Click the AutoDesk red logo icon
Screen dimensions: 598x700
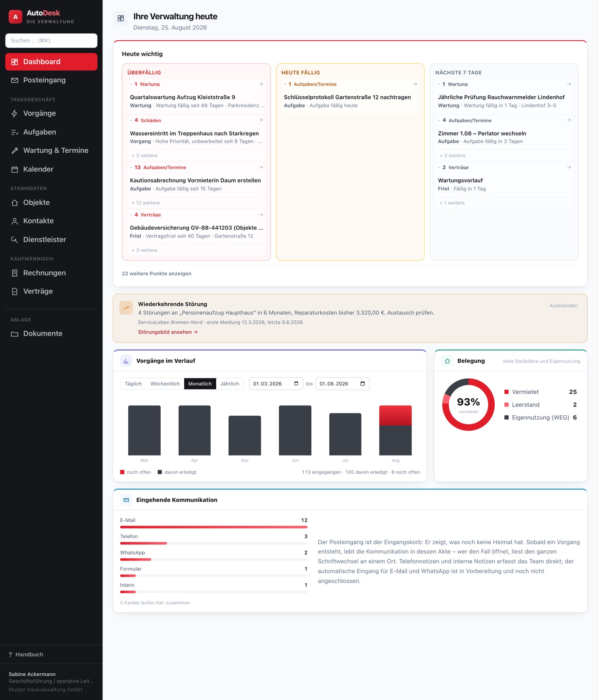click(x=15, y=17)
